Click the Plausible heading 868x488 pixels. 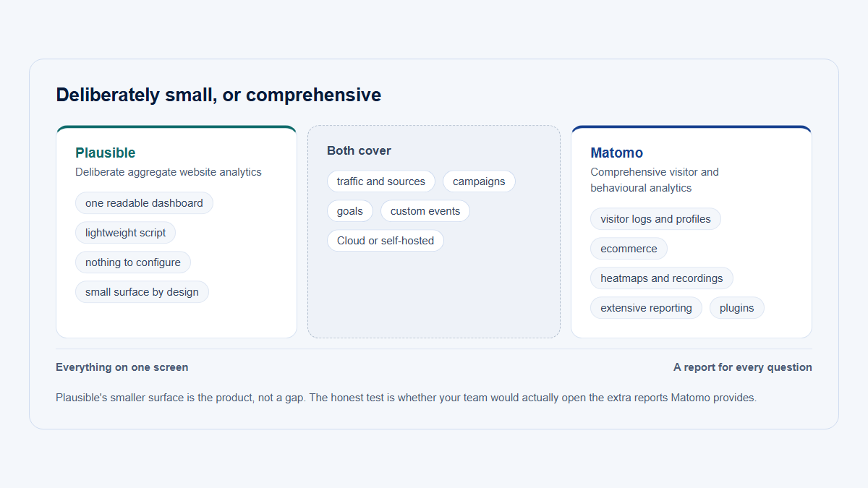pyautogui.click(x=106, y=153)
